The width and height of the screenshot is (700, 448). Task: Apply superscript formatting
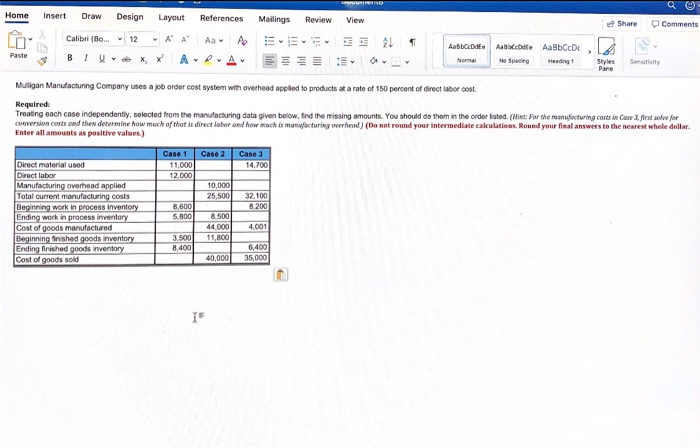(x=159, y=59)
